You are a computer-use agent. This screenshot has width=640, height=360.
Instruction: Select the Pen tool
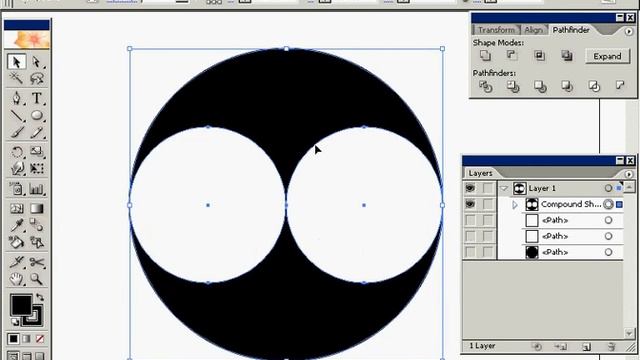click(16, 98)
